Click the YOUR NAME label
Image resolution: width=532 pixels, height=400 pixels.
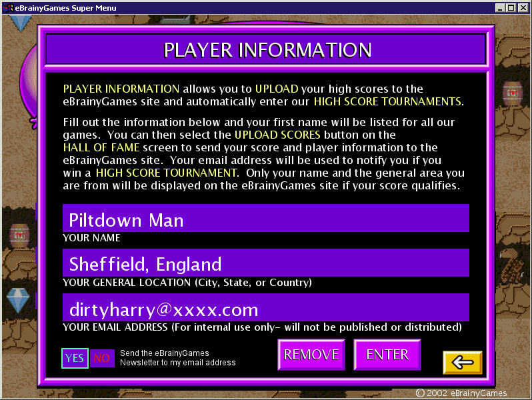click(91, 238)
